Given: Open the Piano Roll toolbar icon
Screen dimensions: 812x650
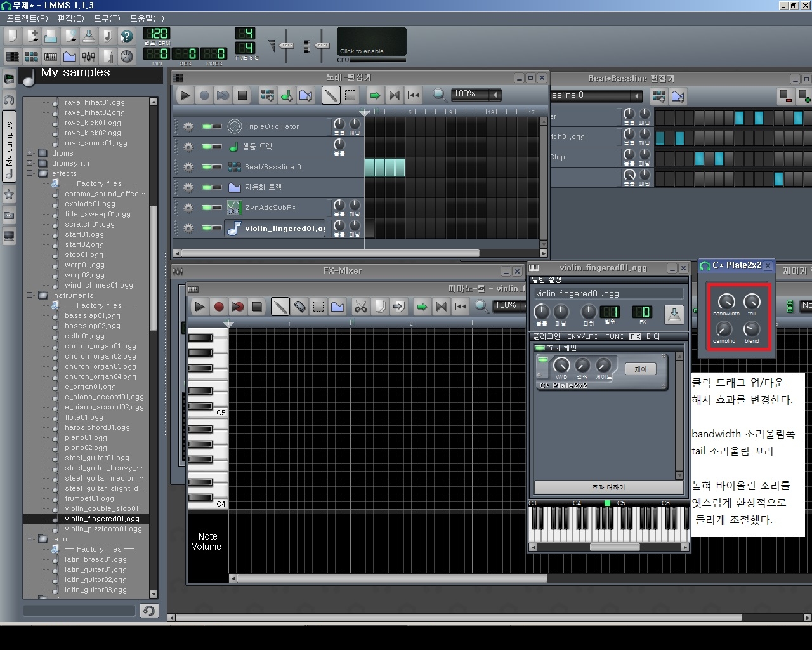Looking at the screenshot, I should 51,56.
